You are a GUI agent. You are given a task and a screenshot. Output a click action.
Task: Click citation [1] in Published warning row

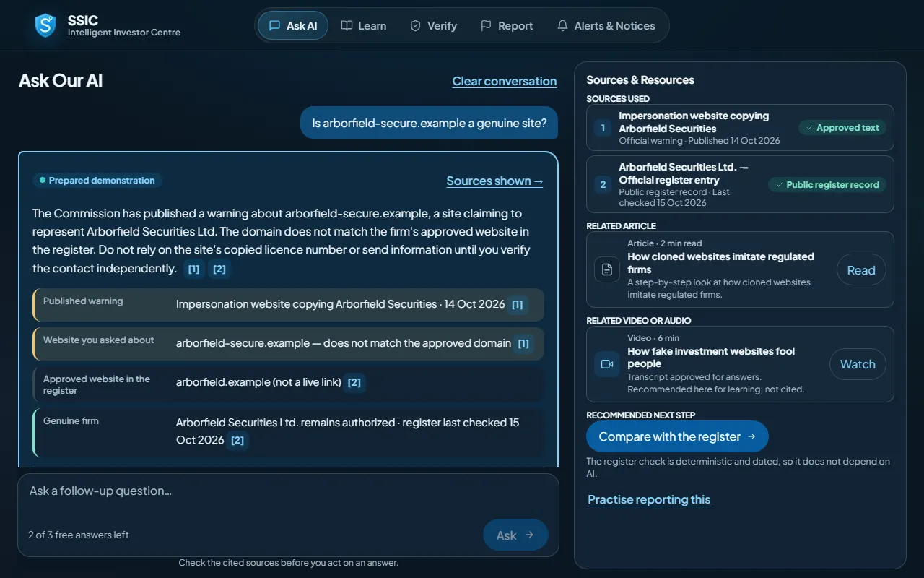[x=518, y=305]
